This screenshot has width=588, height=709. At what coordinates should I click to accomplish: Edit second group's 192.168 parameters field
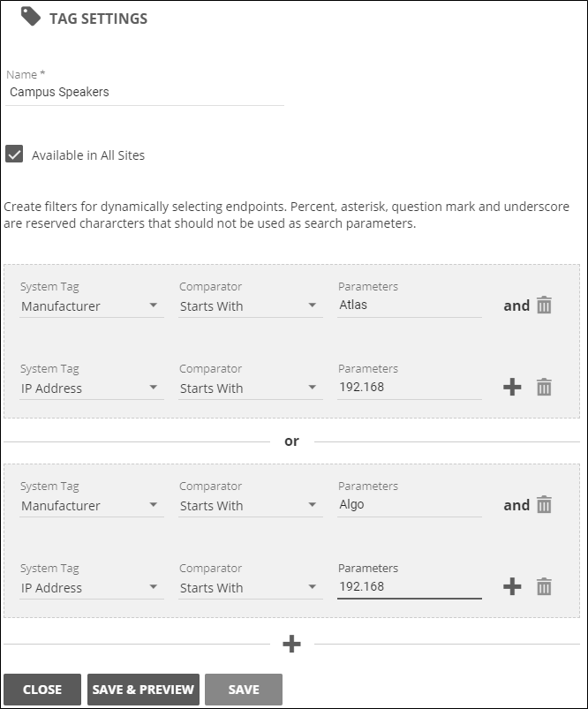[x=409, y=587]
